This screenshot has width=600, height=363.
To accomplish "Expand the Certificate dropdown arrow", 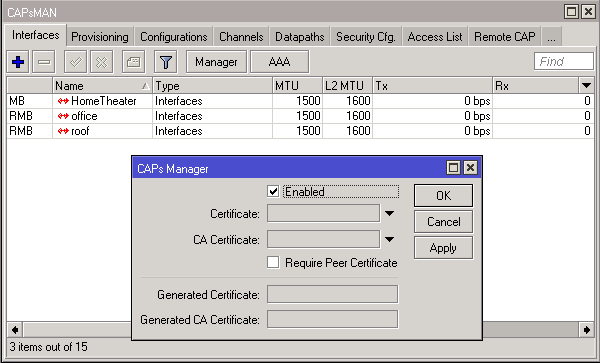I will click(390, 213).
